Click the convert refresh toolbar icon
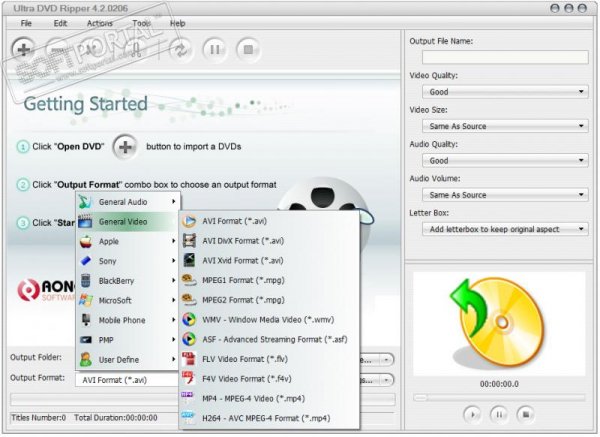Viewport: 600px width, 437px height. 180,50
